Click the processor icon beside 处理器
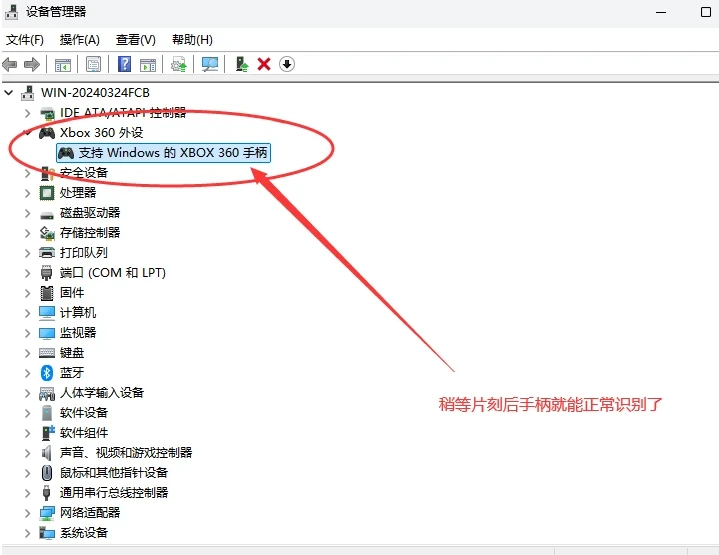The height and width of the screenshot is (555, 719). click(47, 193)
